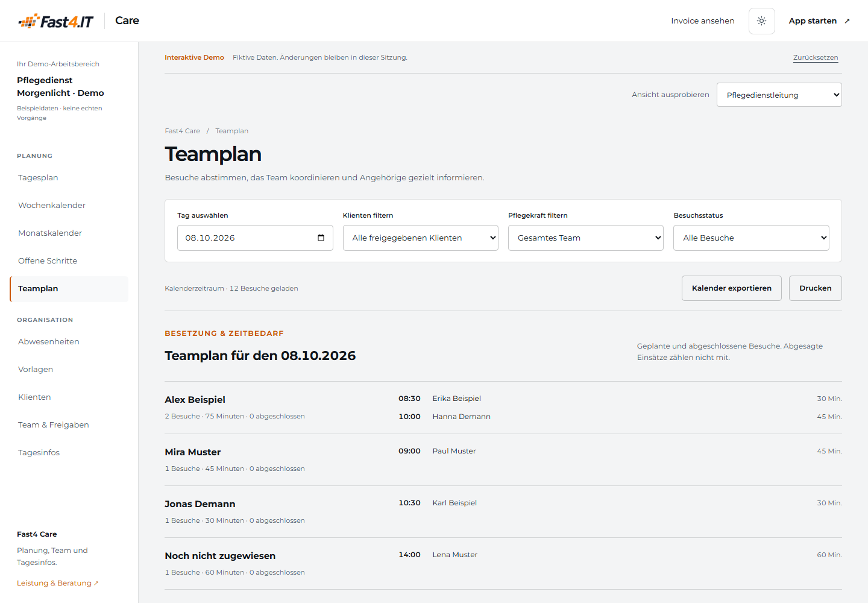This screenshot has width=868, height=603.
Task: Click Zurücksetzen to reset the demo
Action: click(x=816, y=58)
